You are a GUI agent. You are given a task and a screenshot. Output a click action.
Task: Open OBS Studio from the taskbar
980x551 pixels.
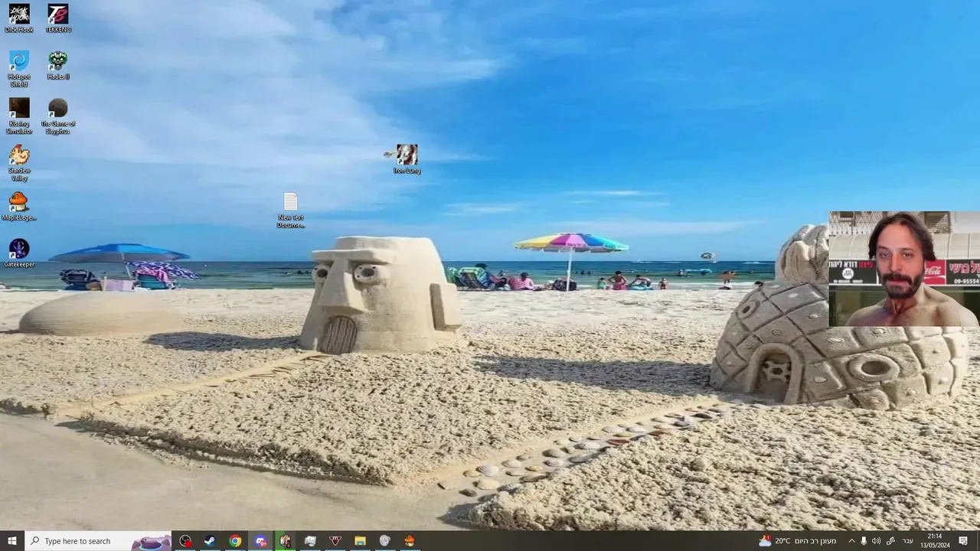(185, 541)
